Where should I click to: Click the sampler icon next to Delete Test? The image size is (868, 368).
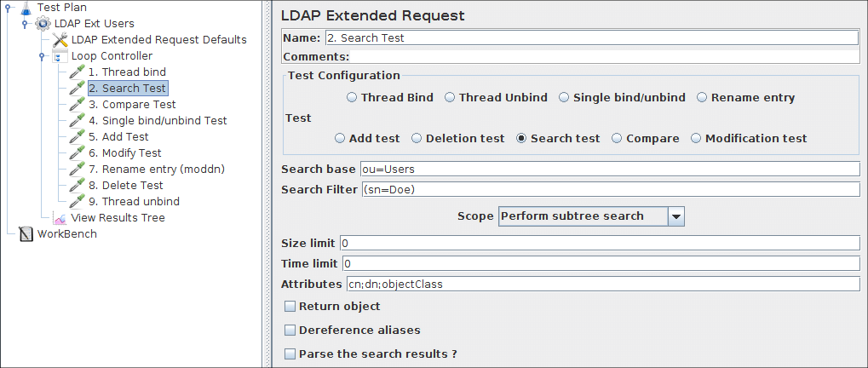[77, 186]
